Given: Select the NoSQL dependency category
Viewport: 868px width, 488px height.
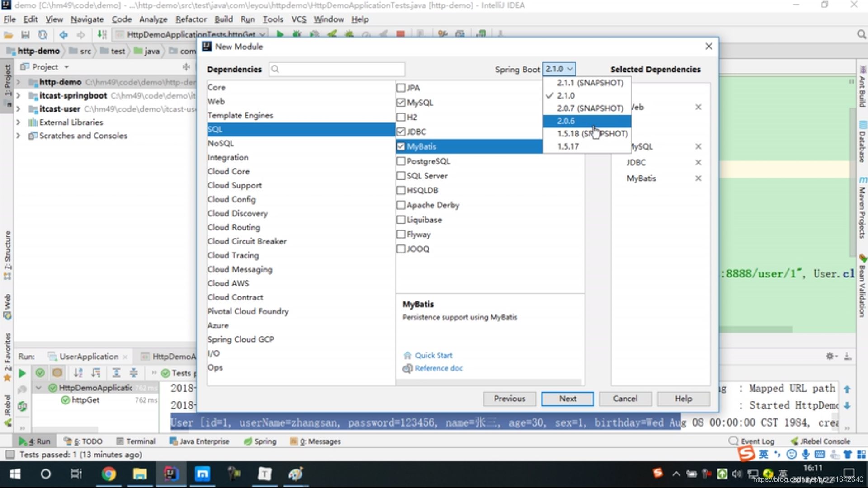Looking at the screenshot, I should (301, 143).
